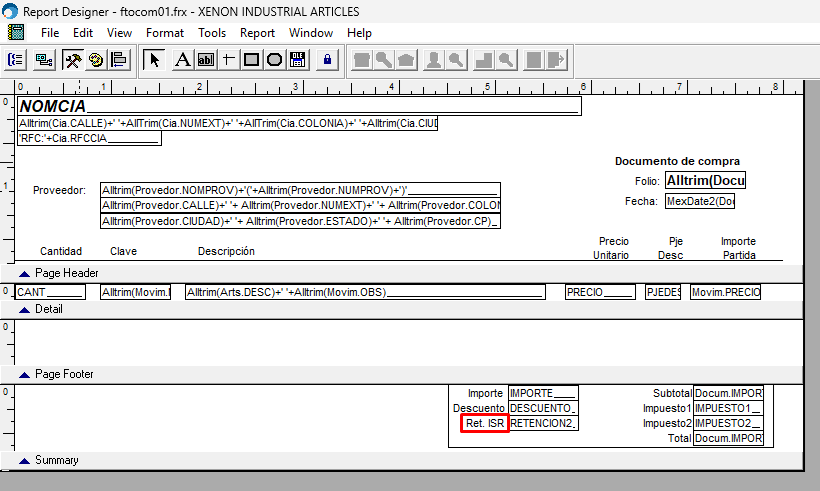
Task: Select the Alltrim(Movim. clave field
Action: coord(135,292)
